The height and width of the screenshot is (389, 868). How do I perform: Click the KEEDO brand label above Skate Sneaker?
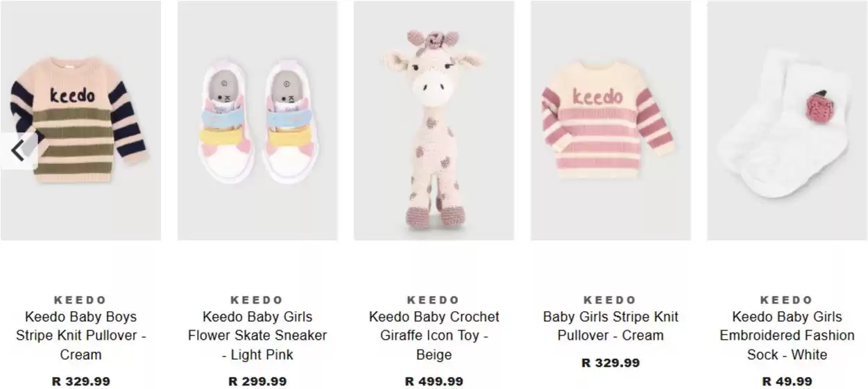[x=257, y=300]
